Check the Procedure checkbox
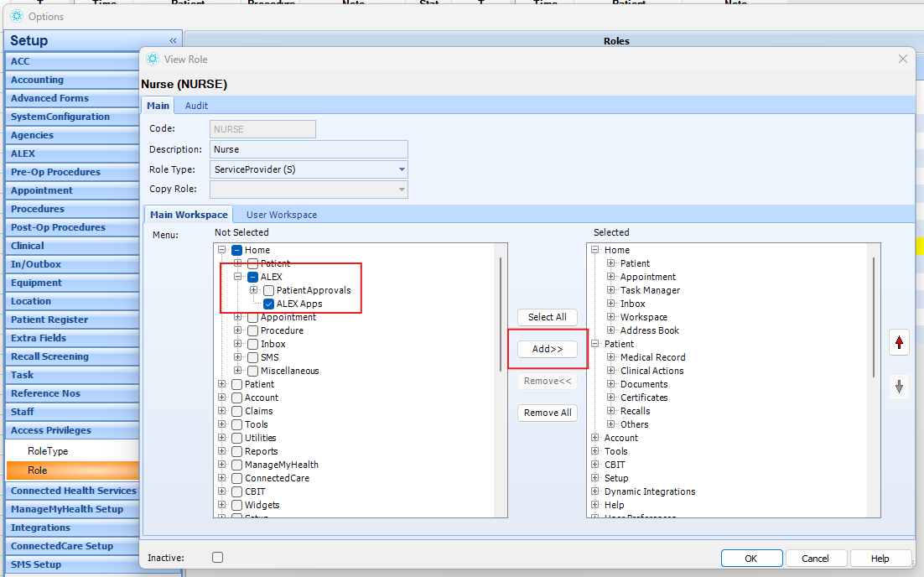The image size is (924, 577). tap(253, 330)
